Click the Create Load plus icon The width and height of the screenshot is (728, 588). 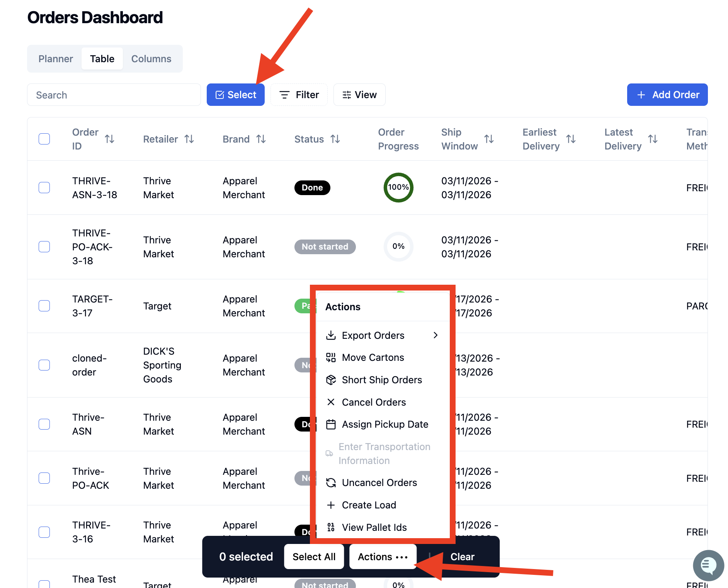pyautogui.click(x=331, y=505)
